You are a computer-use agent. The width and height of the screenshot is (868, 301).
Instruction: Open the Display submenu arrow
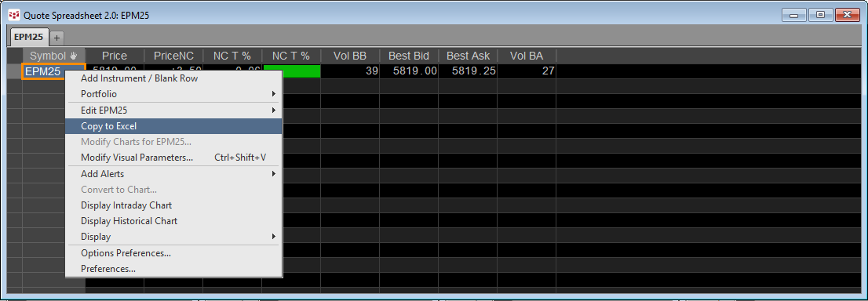[x=274, y=237]
